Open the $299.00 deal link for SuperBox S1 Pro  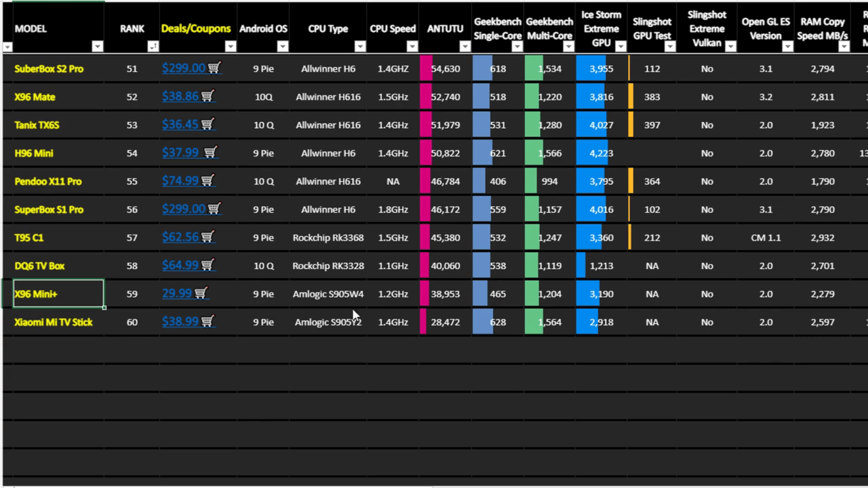184,209
